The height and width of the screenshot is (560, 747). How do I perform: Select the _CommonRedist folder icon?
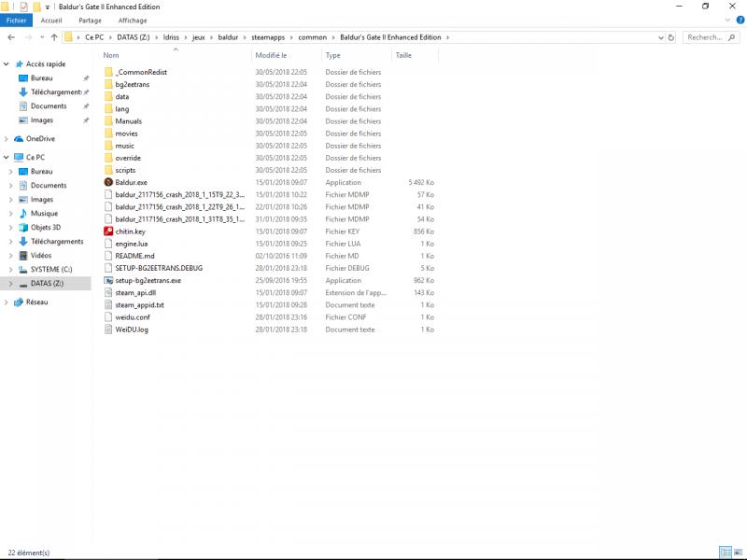(x=108, y=72)
